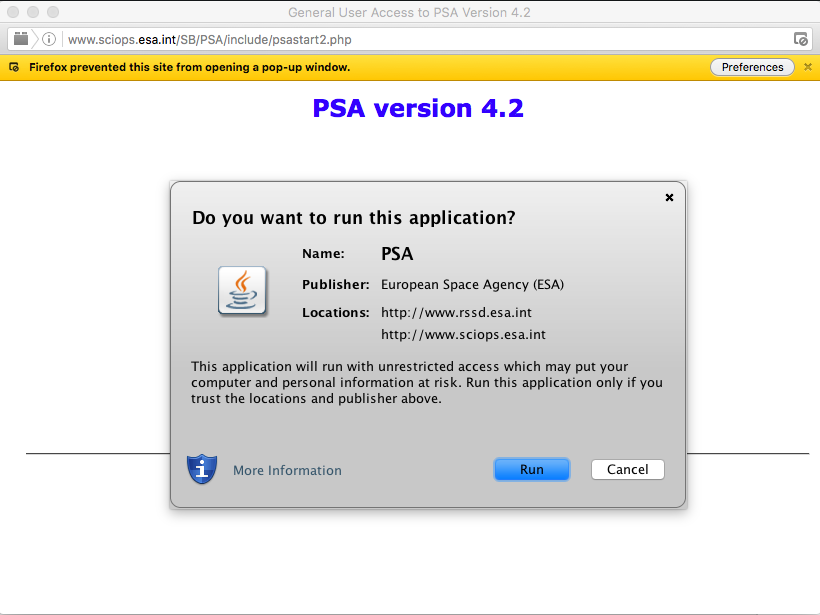The image size is (820, 615).
Task: Open pop-up blocker Preferences
Action: (x=752, y=67)
